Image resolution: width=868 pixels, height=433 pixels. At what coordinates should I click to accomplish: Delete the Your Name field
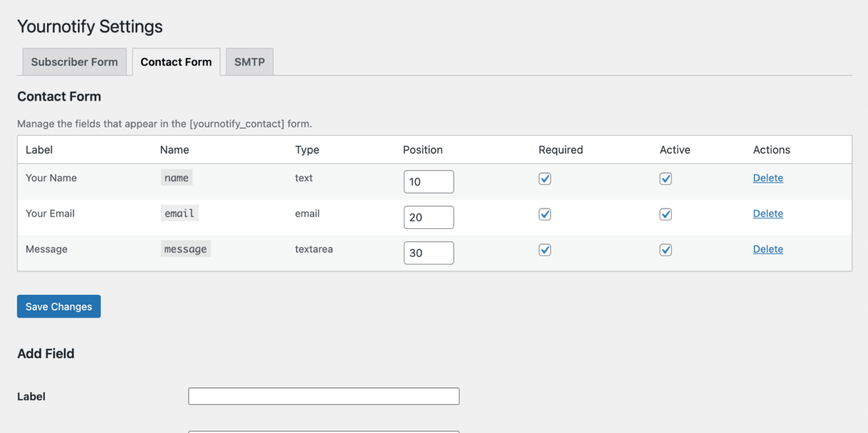click(767, 178)
